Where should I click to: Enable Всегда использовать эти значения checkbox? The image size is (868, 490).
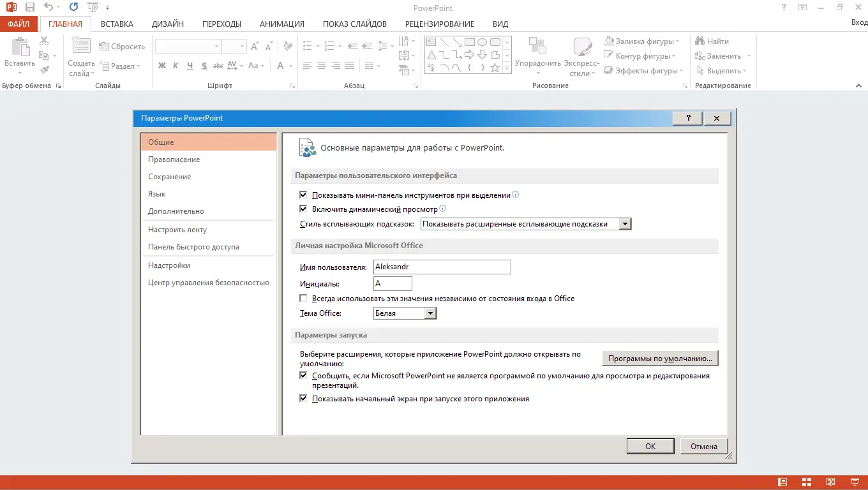tap(304, 299)
